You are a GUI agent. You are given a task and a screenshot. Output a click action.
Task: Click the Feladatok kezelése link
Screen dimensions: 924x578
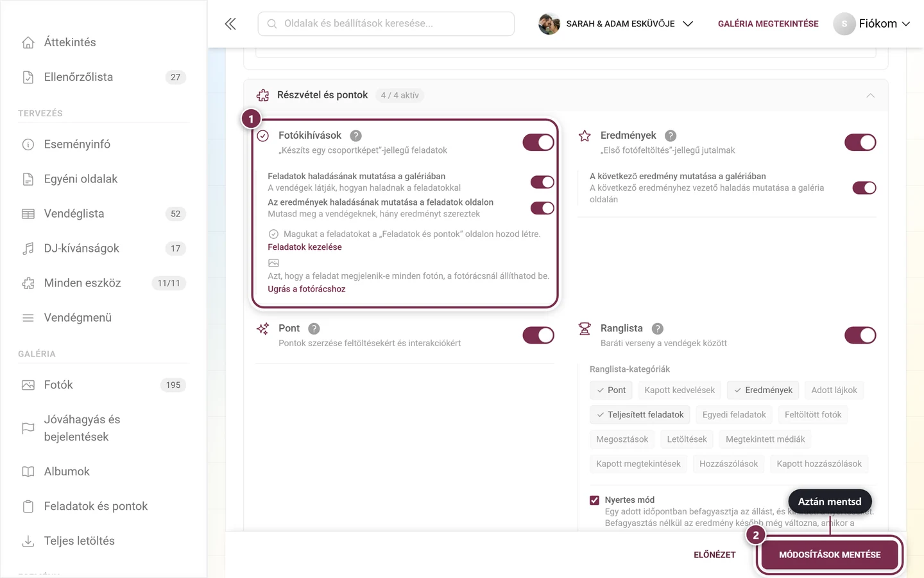[x=305, y=247]
